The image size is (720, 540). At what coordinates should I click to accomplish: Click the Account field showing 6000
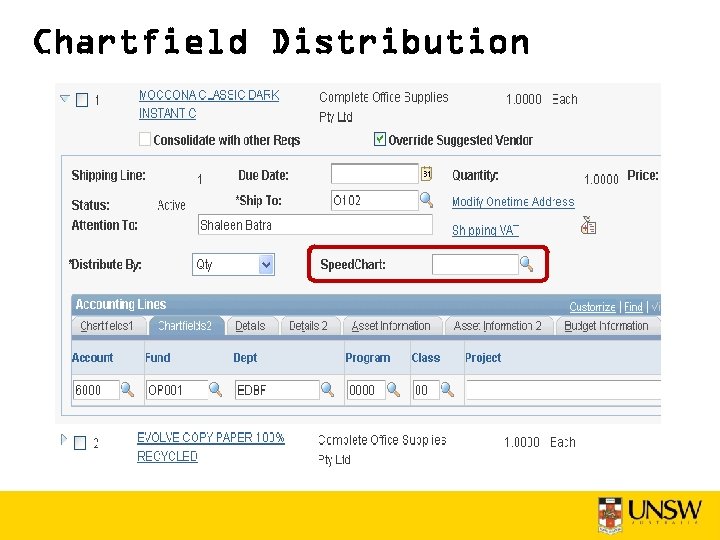point(96,390)
